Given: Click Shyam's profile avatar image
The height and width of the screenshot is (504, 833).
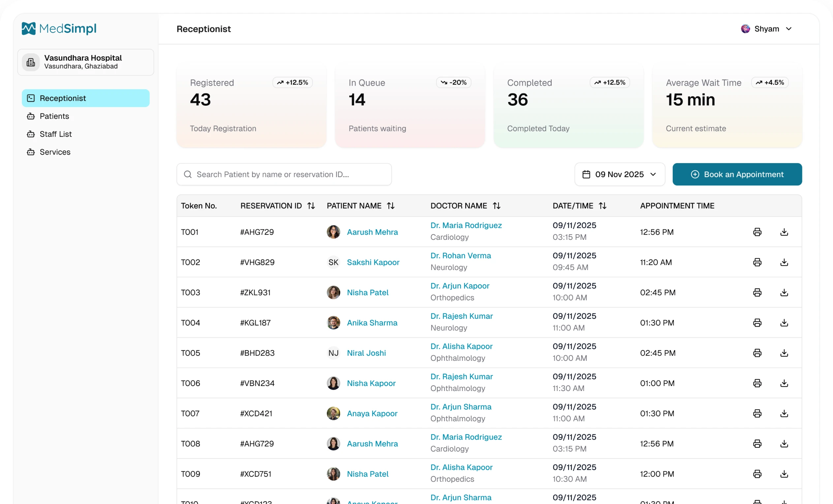Looking at the screenshot, I should coord(745,28).
